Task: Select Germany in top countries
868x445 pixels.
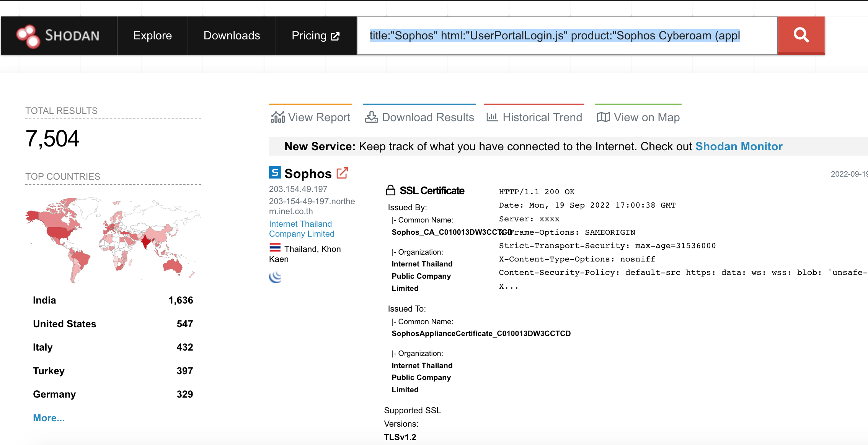Action: click(x=54, y=394)
